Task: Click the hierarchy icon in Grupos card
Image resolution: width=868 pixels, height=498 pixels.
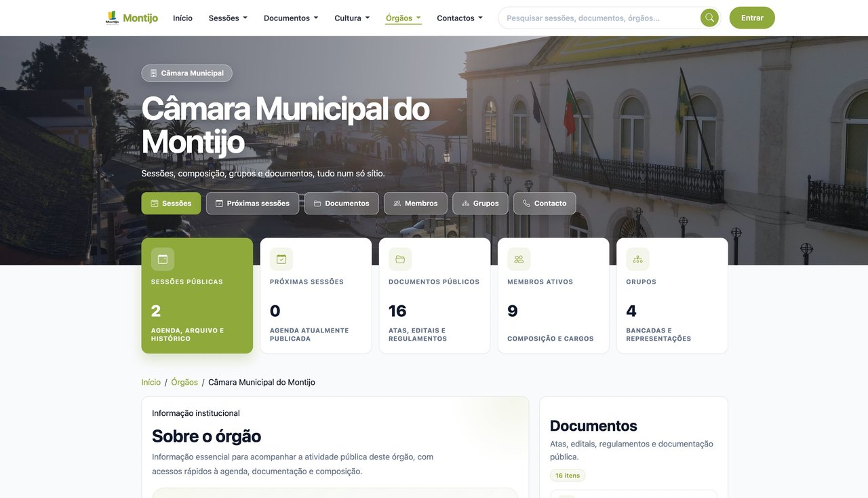Action: coord(637,259)
